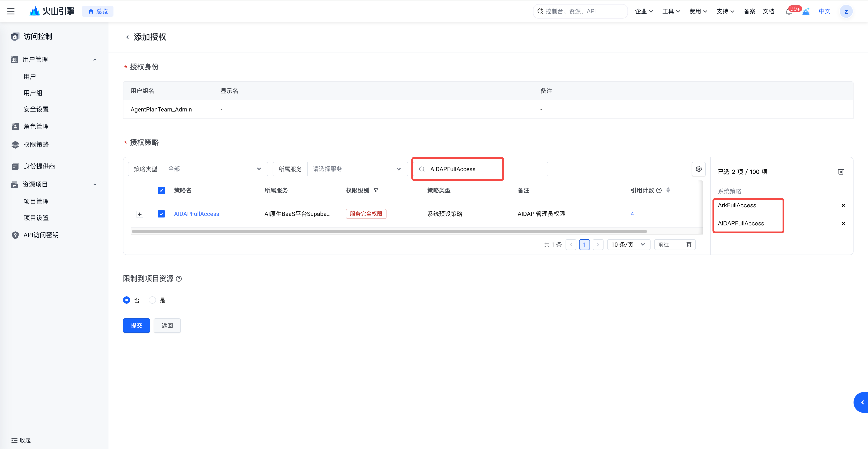Viewport: 868px width, 449px height.
Task: Open the 所属服务 dropdown
Action: (357, 169)
